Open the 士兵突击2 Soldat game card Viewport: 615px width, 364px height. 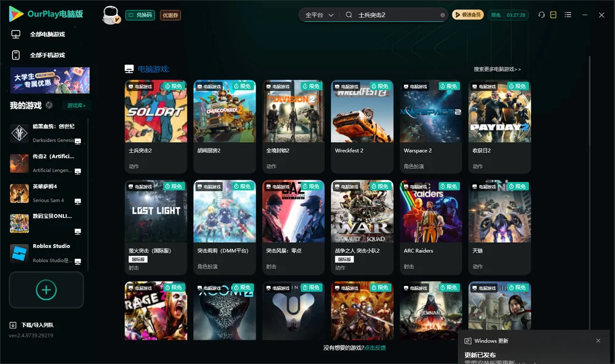tap(156, 127)
